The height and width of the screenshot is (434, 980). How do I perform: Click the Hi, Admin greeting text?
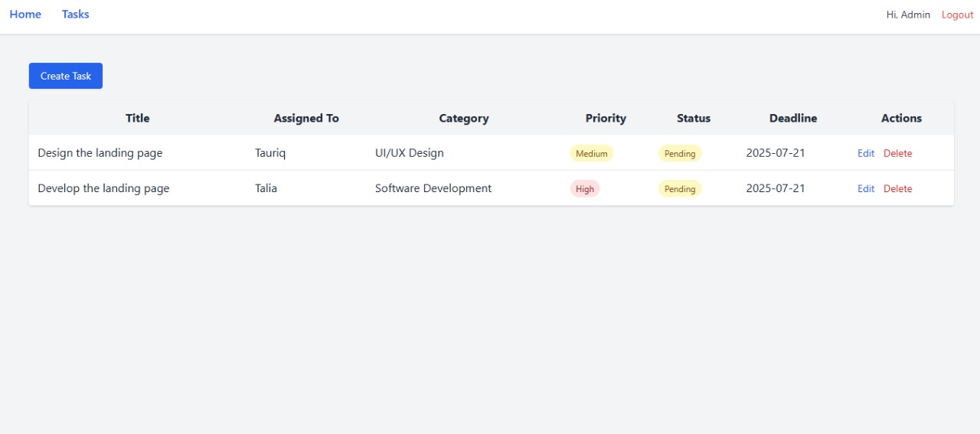coord(908,15)
